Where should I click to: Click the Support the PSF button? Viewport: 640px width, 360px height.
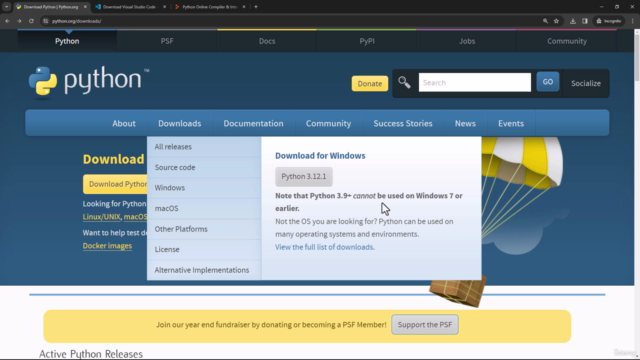(x=425, y=324)
